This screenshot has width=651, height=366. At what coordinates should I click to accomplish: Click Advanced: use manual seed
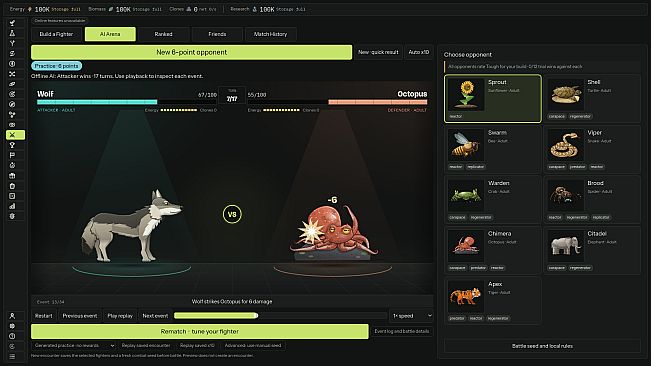pos(253,345)
